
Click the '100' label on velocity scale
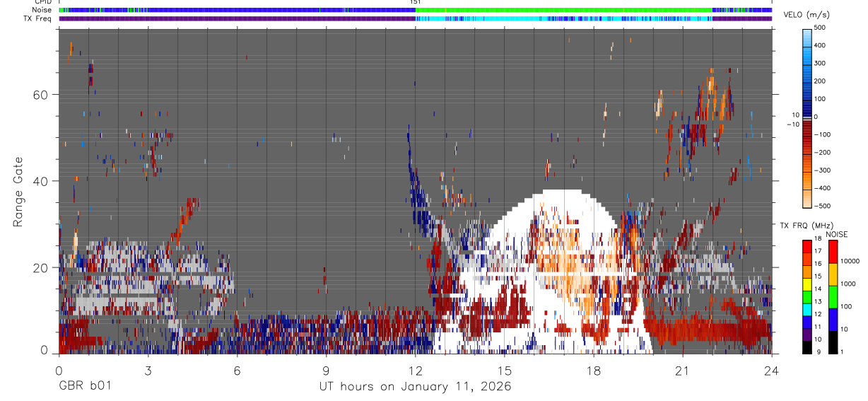820,98
